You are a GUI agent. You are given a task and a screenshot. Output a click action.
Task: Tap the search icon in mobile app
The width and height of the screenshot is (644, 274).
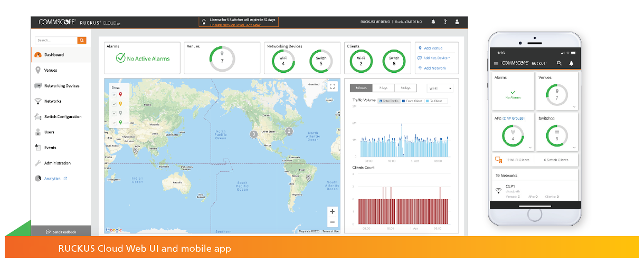point(559,63)
